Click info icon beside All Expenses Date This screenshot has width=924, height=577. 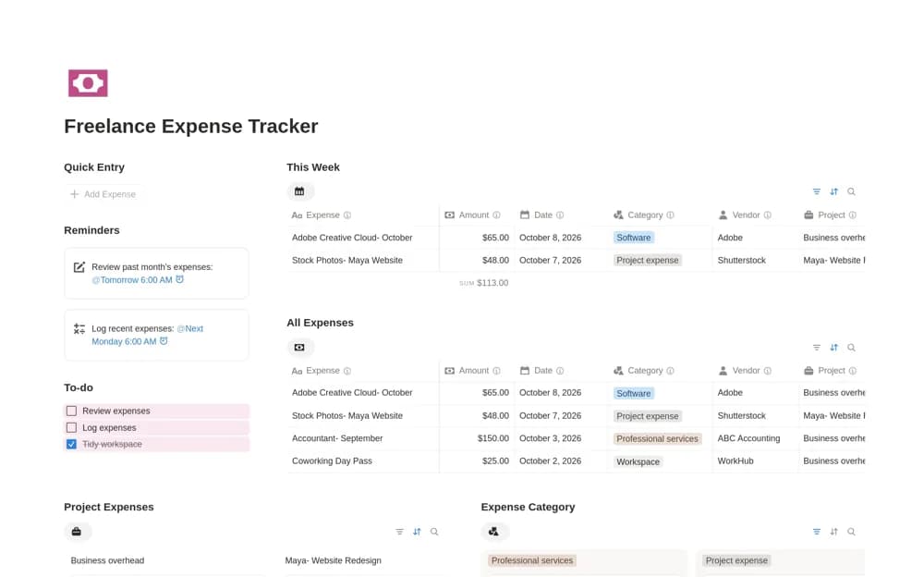[561, 371]
